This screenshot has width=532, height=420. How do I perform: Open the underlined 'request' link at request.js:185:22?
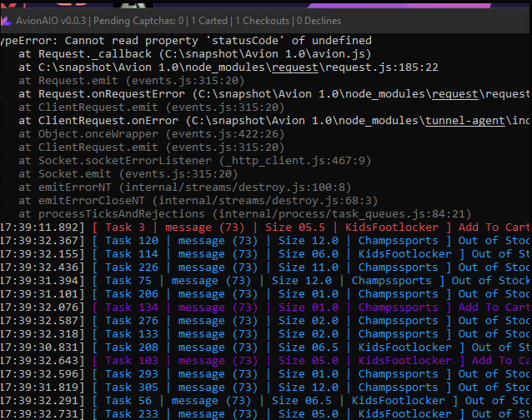click(x=295, y=67)
